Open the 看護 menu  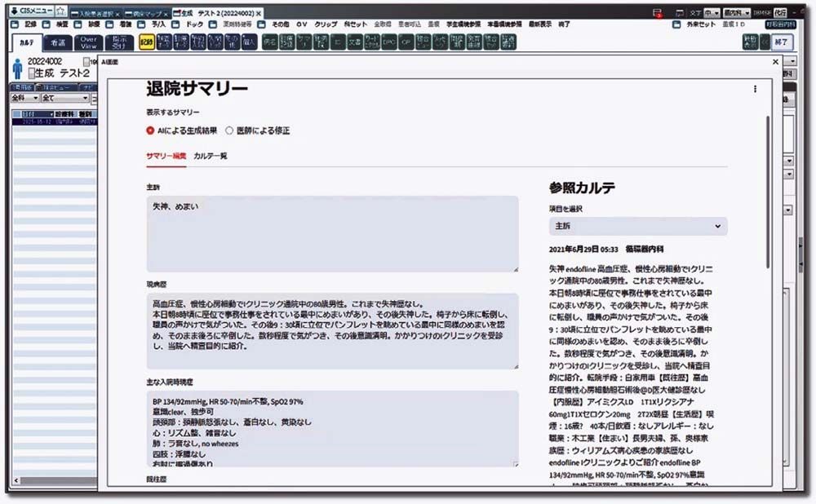[x=126, y=24]
